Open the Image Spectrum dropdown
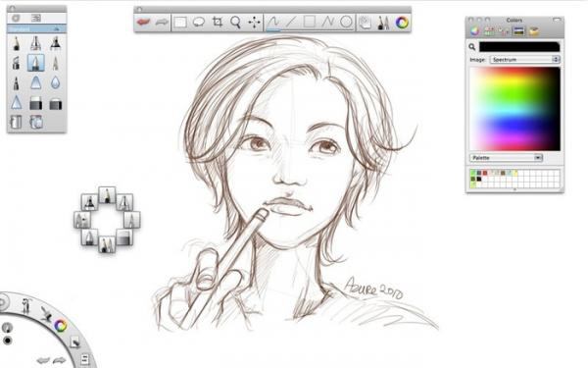588x368 pixels. pos(525,59)
